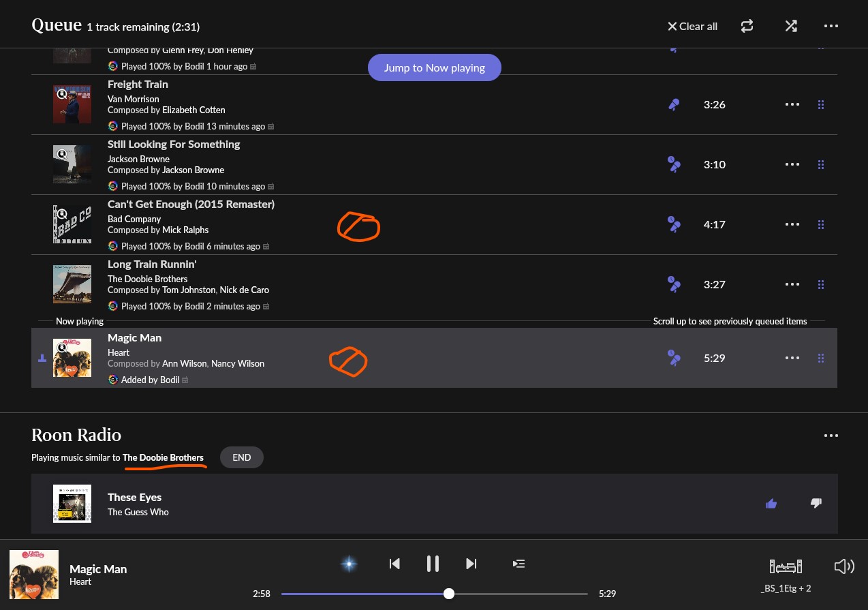
Task: Open Freight Train album cover
Action: tap(72, 104)
